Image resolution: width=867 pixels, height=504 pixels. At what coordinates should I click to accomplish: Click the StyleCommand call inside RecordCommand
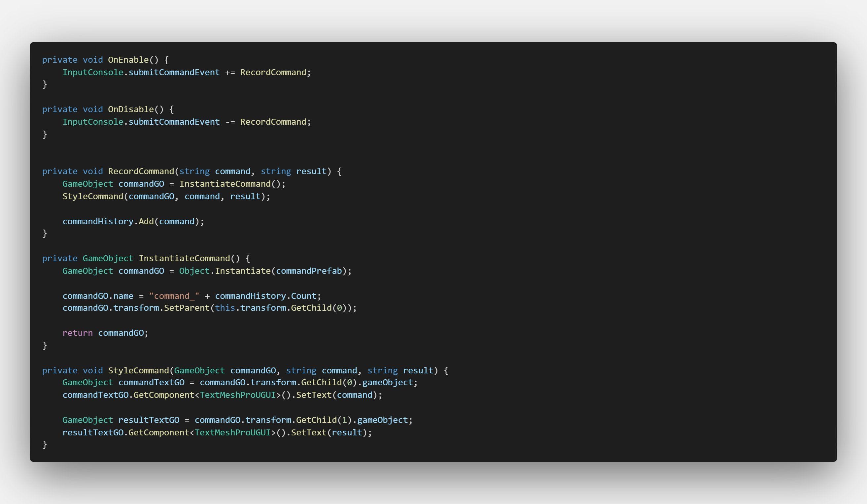pos(92,196)
